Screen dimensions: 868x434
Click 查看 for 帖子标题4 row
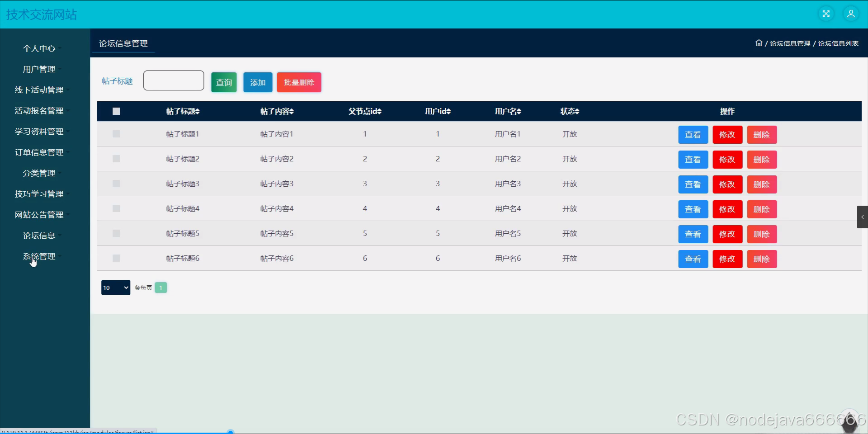[x=693, y=209]
